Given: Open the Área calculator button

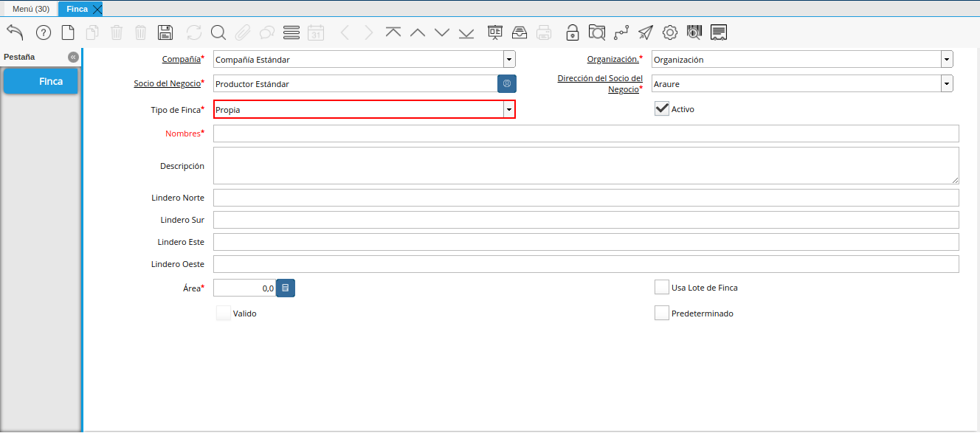Looking at the screenshot, I should 286,288.
